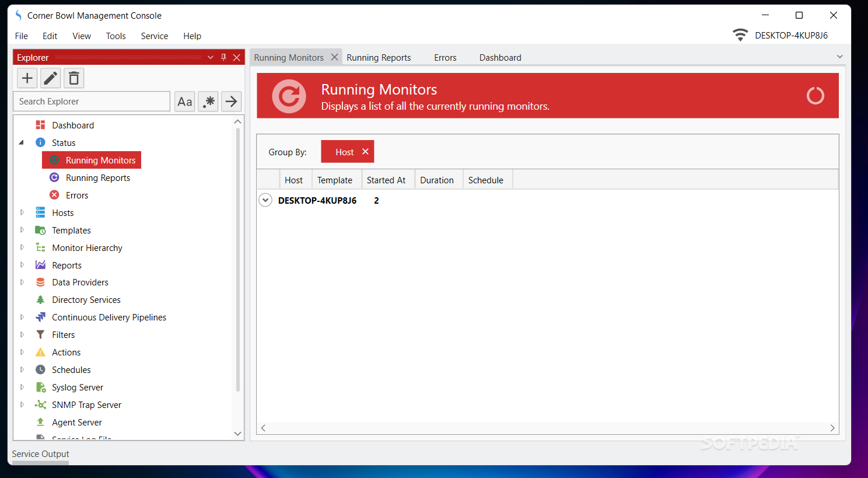The image size is (868, 478).
Task: Click the Syslog Server icon
Action: point(40,387)
